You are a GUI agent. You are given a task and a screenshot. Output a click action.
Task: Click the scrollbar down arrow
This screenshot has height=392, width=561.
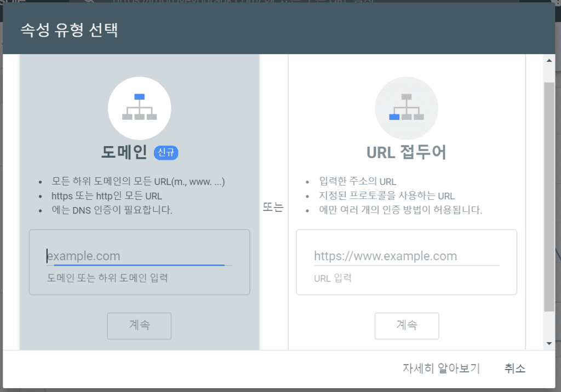(x=549, y=344)
